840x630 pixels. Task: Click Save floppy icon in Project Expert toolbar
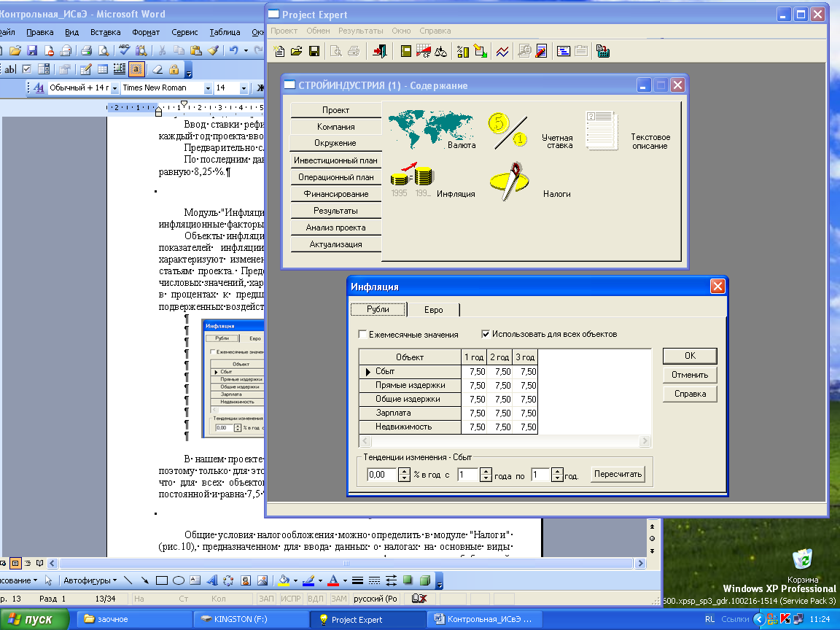314,52
